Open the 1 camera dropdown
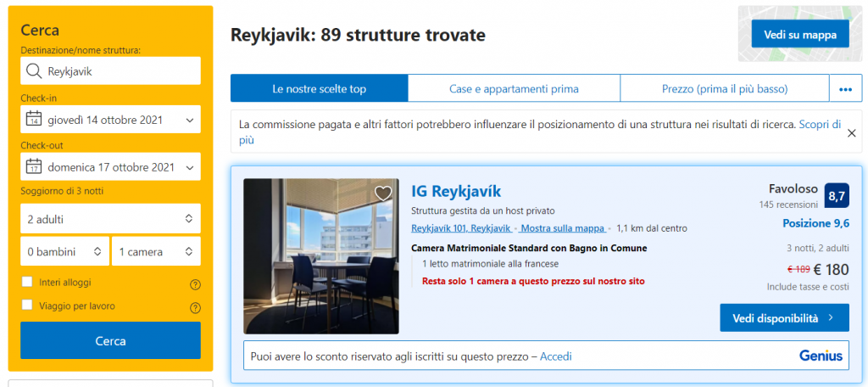The height and width of the screenshot is (387, 868). click(x=155, y=251)
